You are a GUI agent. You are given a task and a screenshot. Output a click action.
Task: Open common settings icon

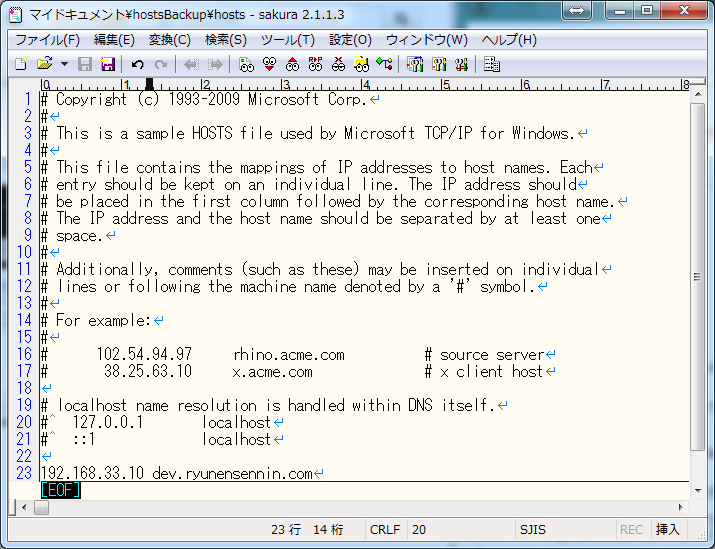[461, 64]
